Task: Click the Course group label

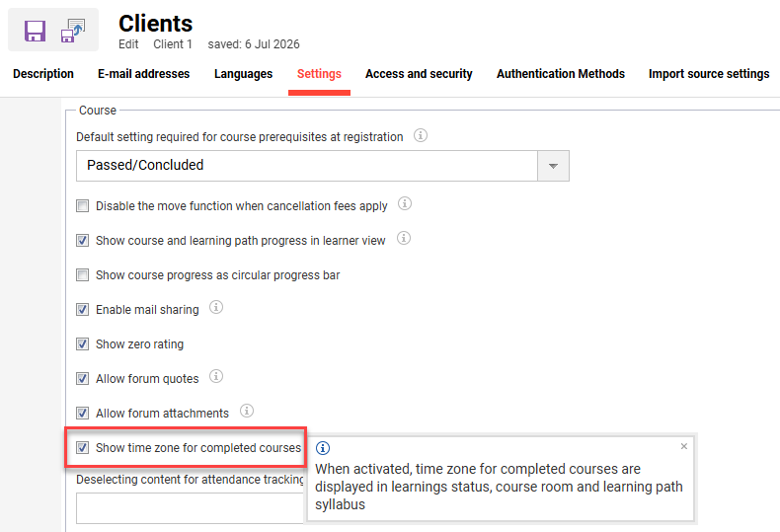Action: [98, 111]
